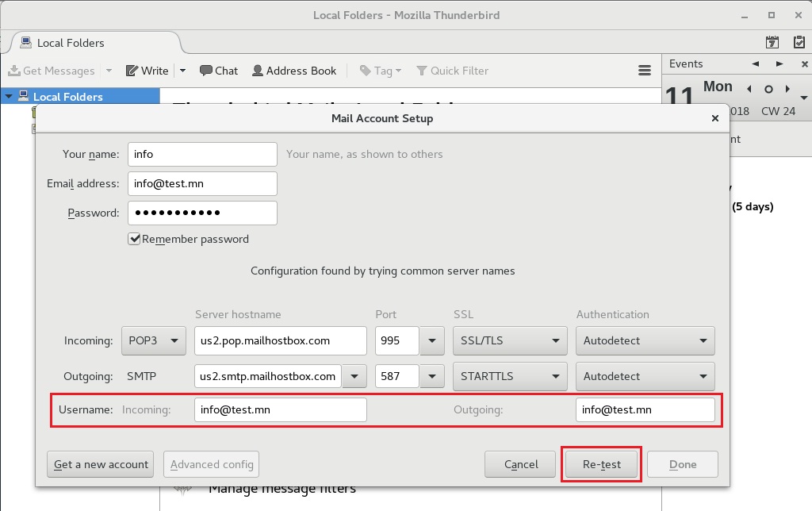Click Manage message filters link
The height and width of the screenshot is (511, 812).
[282, 490]
